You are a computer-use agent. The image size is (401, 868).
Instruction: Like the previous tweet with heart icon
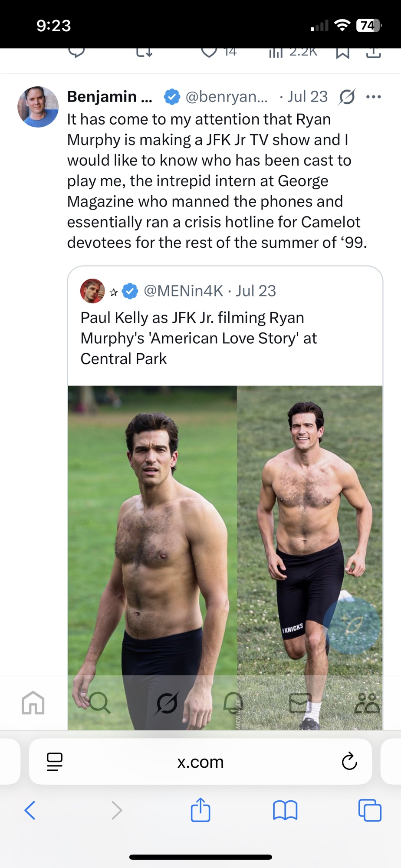209,53
